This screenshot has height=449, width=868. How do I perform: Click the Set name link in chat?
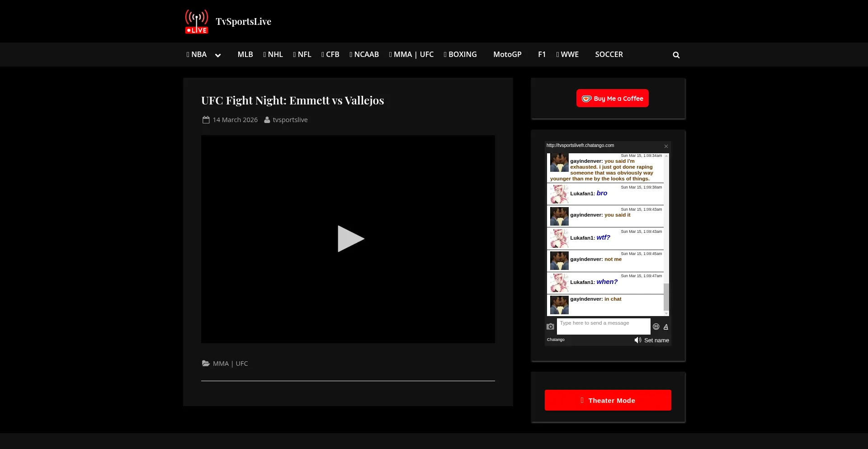656,340
